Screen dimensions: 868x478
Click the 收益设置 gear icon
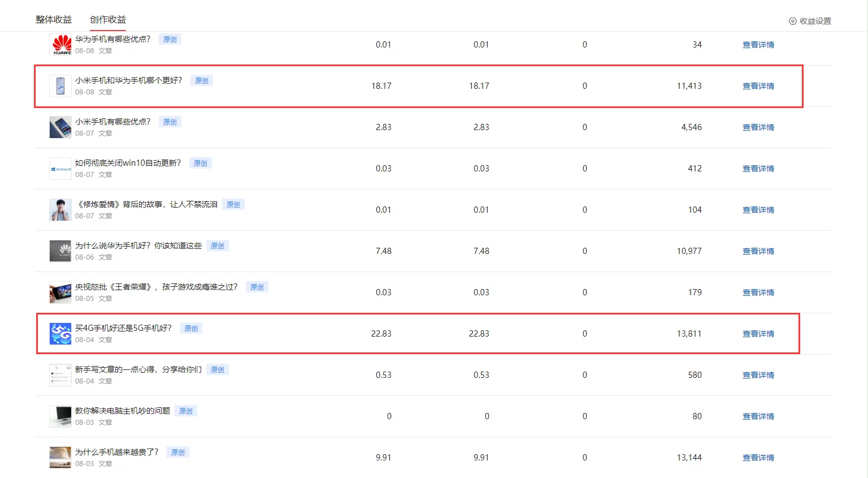coord(793,21)
